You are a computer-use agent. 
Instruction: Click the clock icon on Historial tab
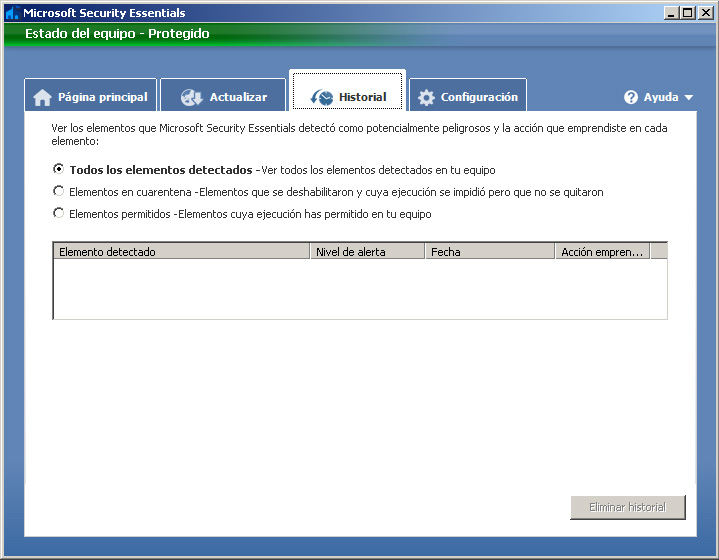[x=322, y=98]
